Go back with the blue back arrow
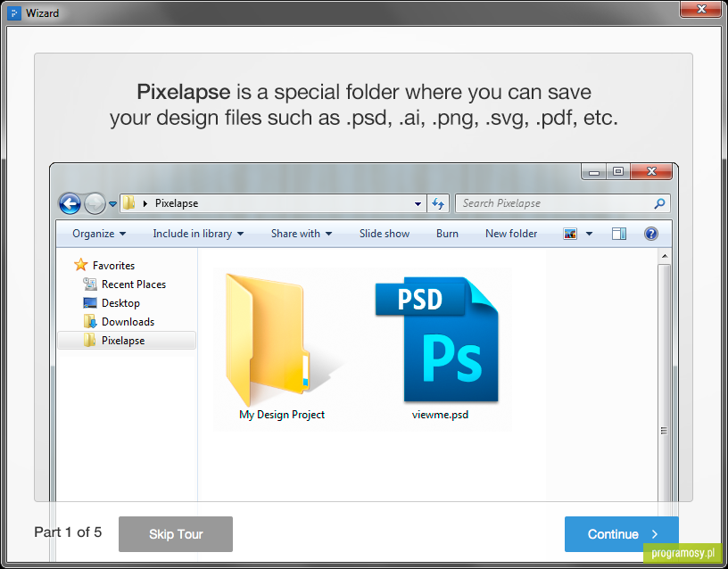The width and height of the screenshot is (728, 569). pos(70,203)
